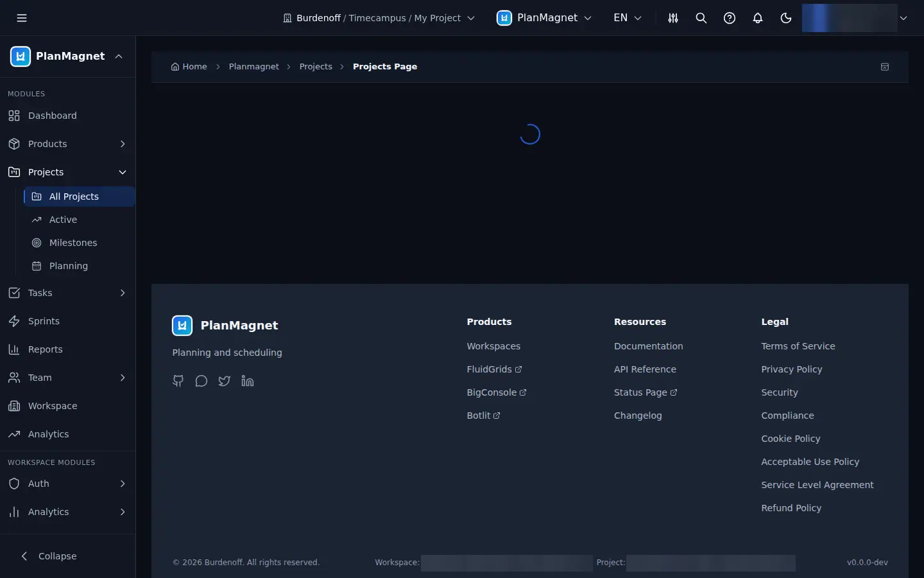Click the Planmagnet breadcrumb
The width and height of the screenshot is (924, 578).
tap(254, 67)
